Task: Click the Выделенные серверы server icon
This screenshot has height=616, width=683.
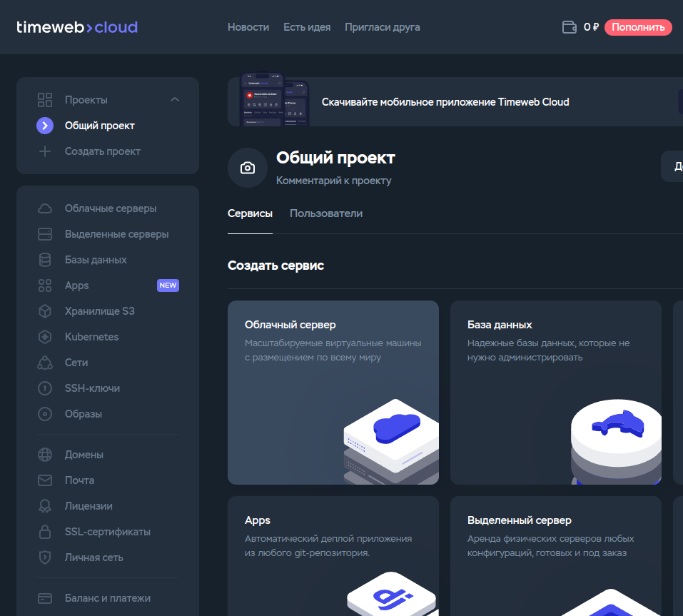Action: click(x=45, y=234)
